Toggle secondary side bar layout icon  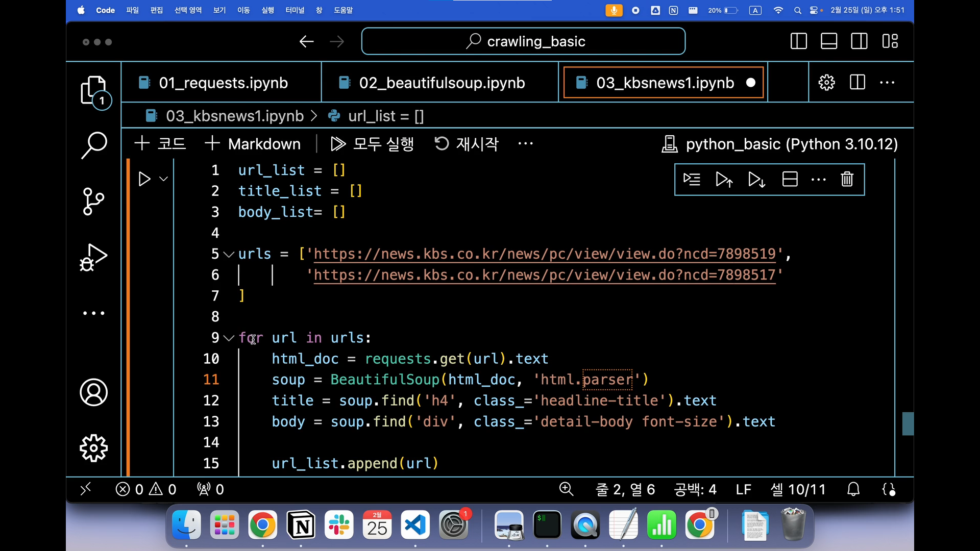859,41
